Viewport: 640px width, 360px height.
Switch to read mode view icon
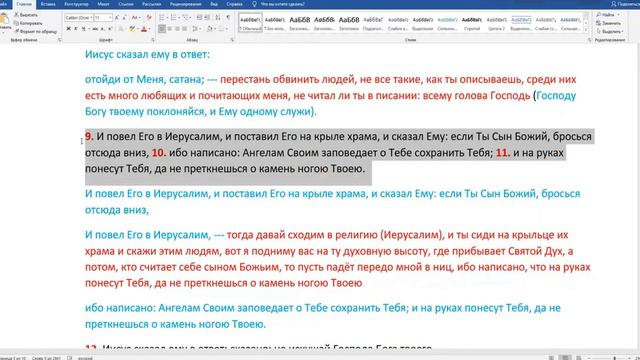coord(551,358)
